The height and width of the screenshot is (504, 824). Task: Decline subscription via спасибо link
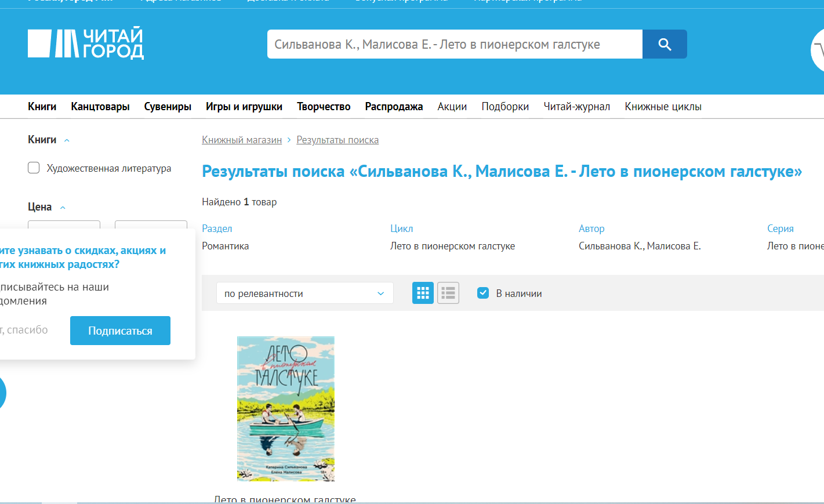click(x=24, y=330)
